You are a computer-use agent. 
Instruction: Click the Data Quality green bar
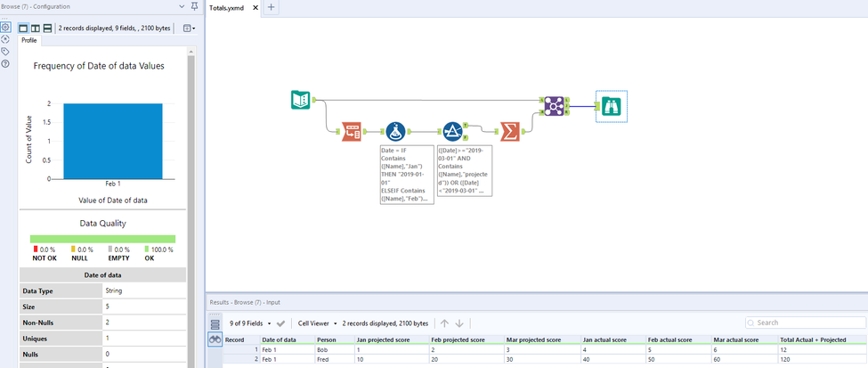point(102,239)
